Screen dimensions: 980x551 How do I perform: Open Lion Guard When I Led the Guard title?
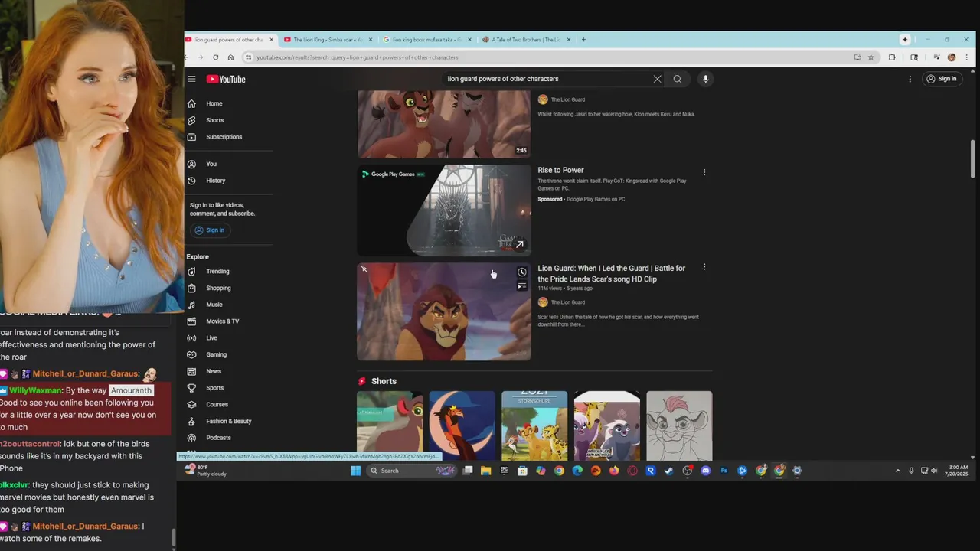(612, 273)
